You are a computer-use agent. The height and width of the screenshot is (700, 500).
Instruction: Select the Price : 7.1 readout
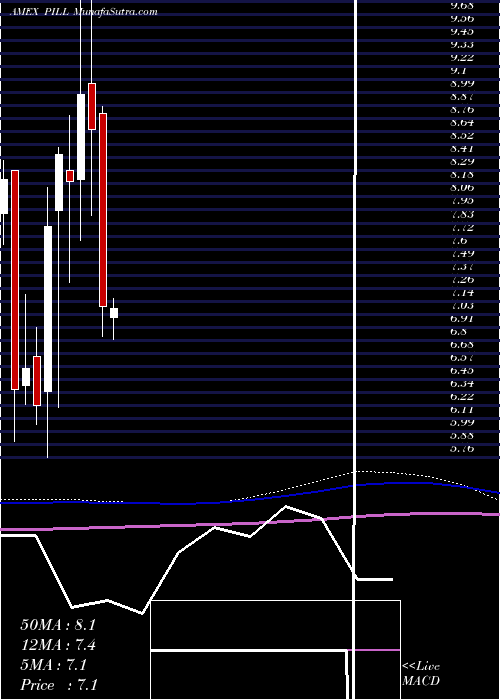(59, 685)
